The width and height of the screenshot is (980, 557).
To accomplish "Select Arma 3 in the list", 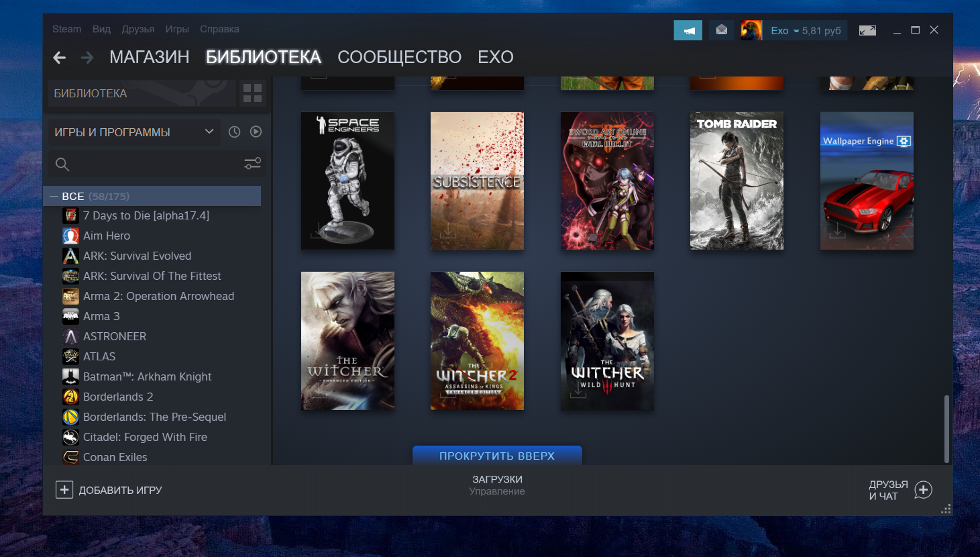I will pyautogui.click(x=101, y=316).
